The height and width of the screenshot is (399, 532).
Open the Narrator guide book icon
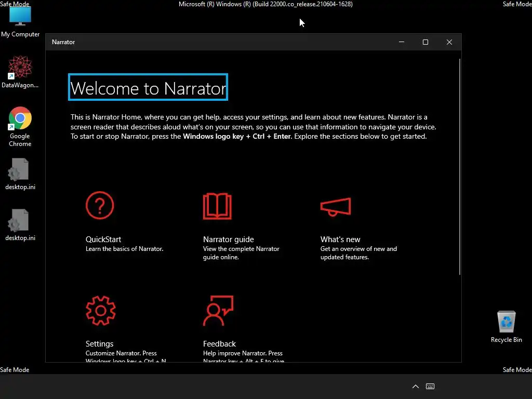click(217, 206)
